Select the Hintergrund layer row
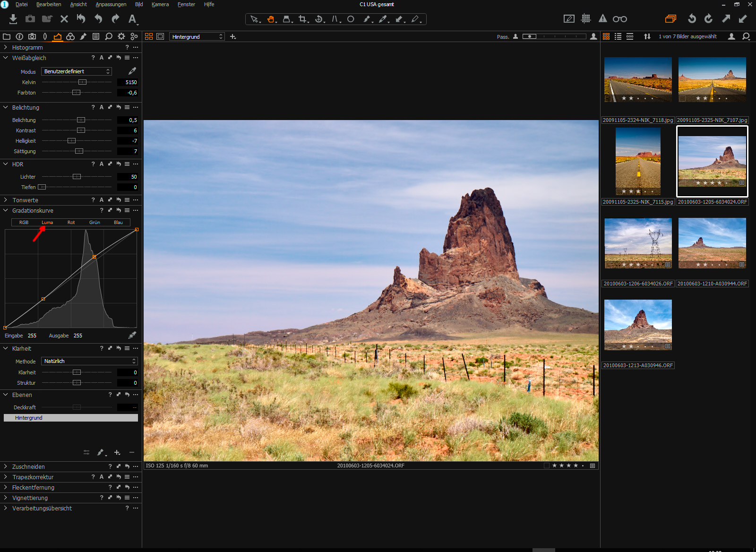The width and height of the screenshot is (756, 552). click(x=71, y=418)
